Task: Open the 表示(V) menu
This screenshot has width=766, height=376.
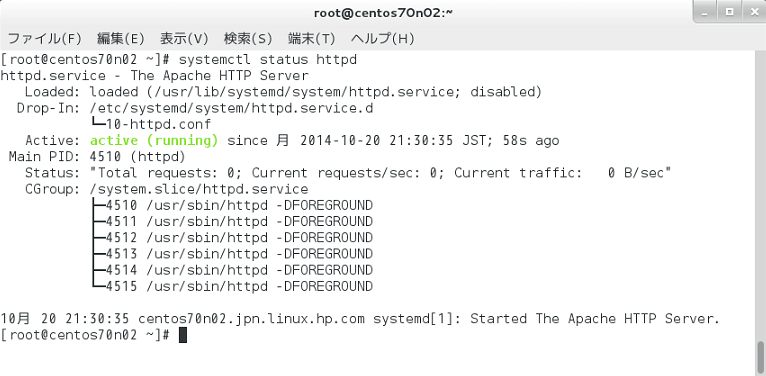Action: pyautogui.click(x=184, y=38)
